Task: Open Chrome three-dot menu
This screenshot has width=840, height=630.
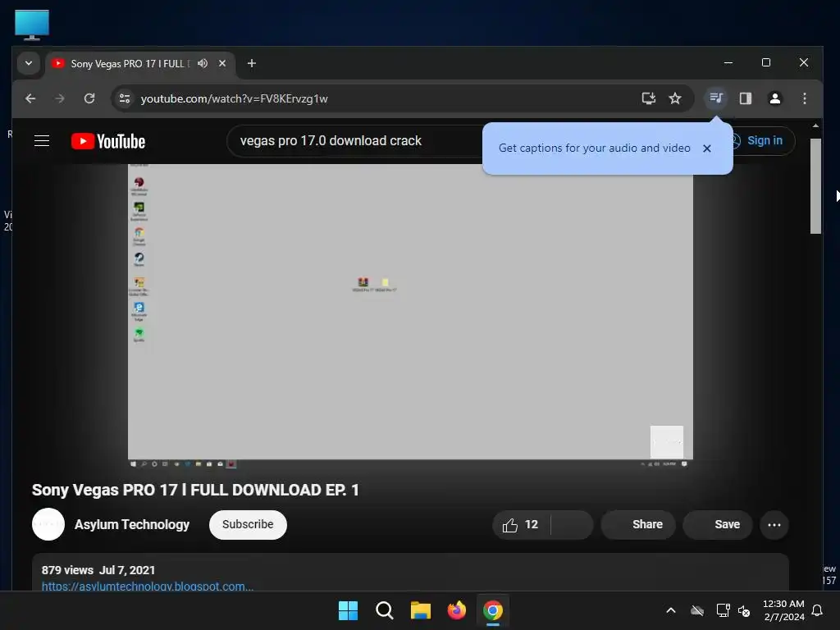Action: pyautogui.click(x=805, y=98)
